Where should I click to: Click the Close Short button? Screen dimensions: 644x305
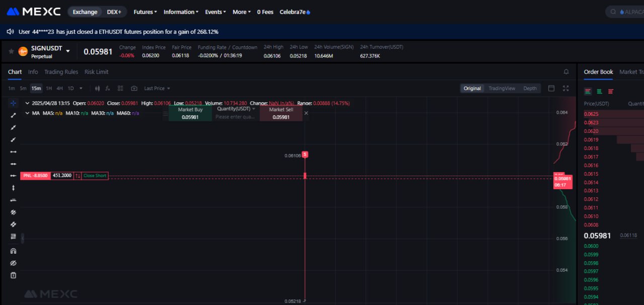95,176
